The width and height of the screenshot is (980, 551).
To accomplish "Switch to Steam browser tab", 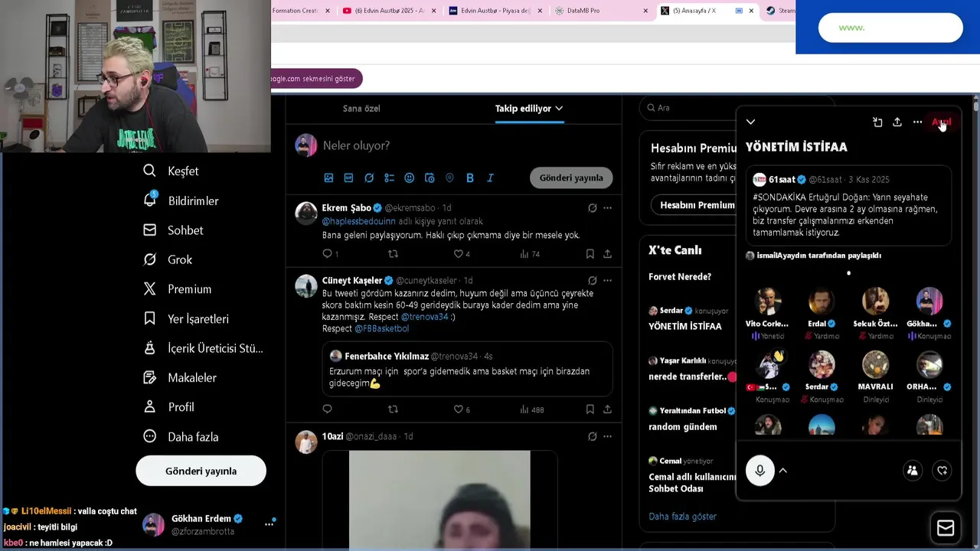I will tap(781, 11).
